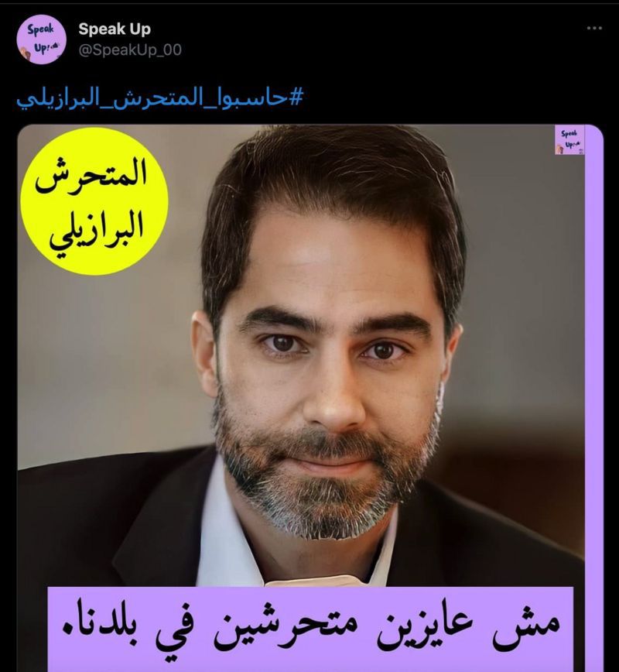Open the attached tweet image
This screenshot has height=672, width=619.
pyautogui.click(x=310, y=398)
